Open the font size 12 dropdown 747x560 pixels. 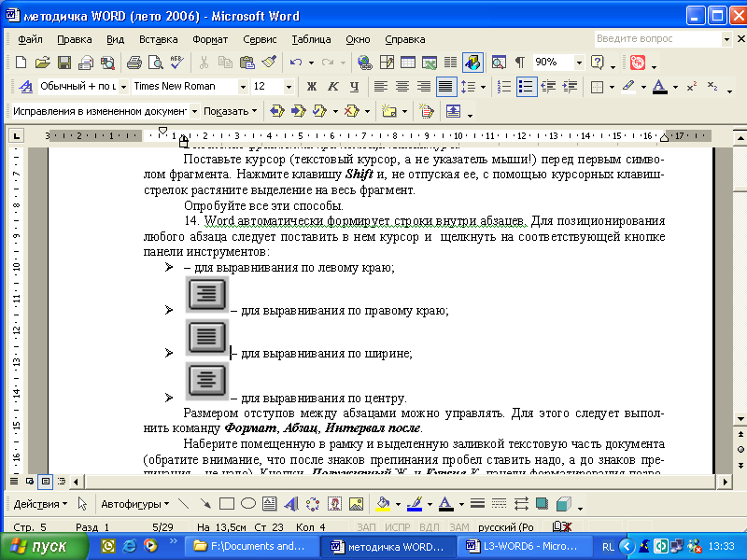coord(289,87)
